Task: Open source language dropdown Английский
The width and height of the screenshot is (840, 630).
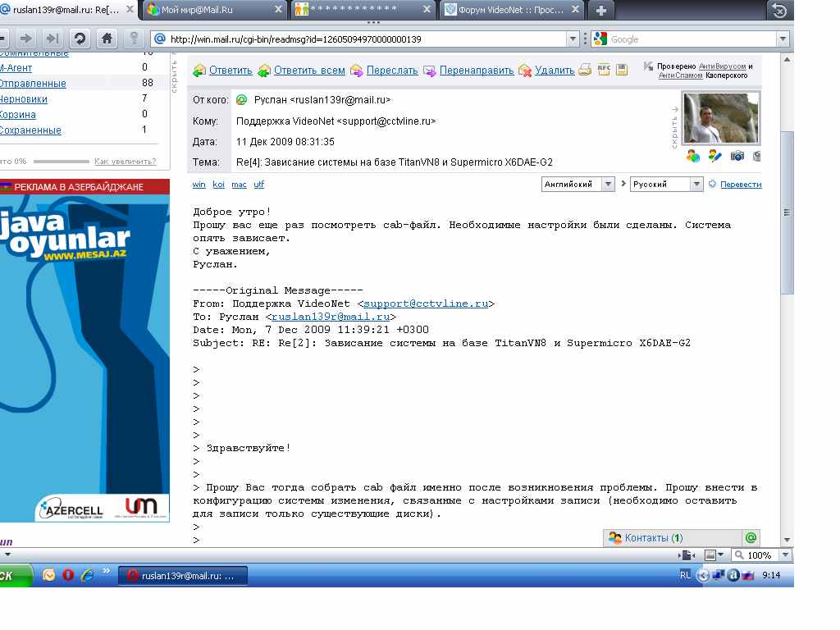Action: point(608,185)
